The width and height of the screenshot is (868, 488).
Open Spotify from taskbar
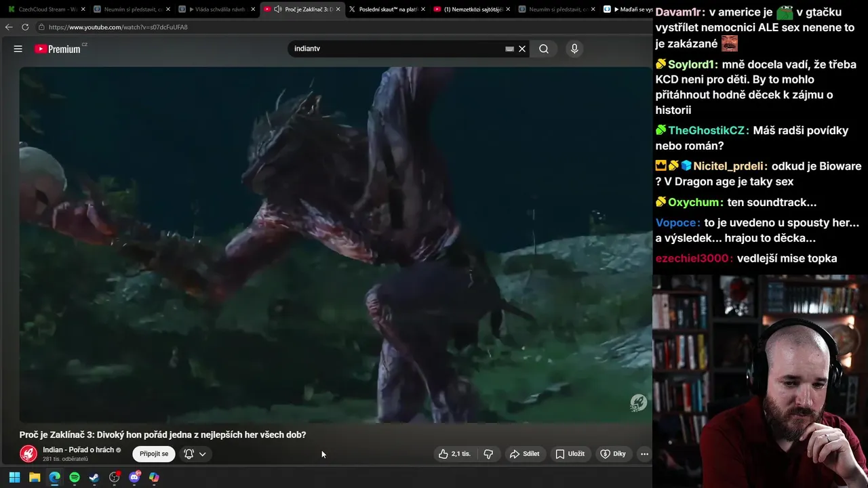(x=75, y=477)
